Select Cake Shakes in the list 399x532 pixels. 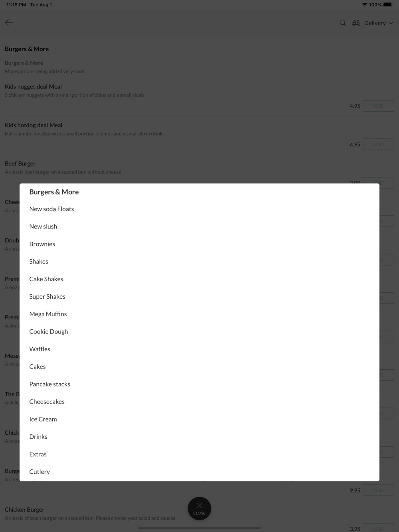click(x=46, y=279)
